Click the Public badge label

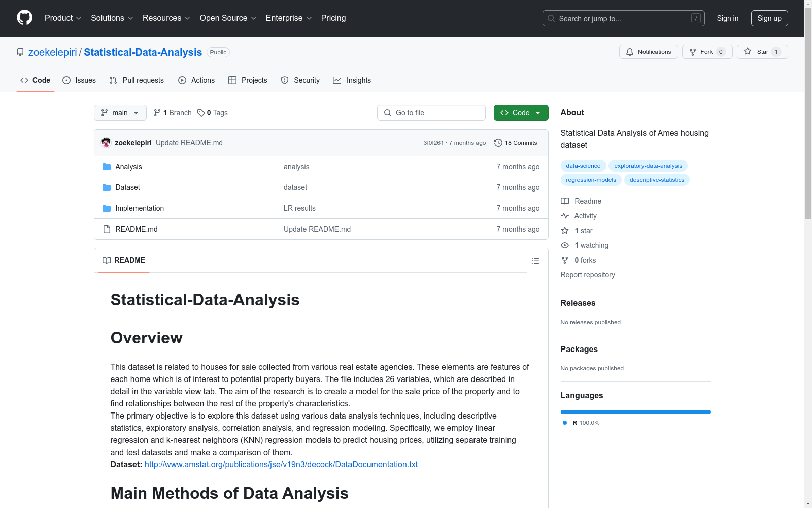(218, 52)
